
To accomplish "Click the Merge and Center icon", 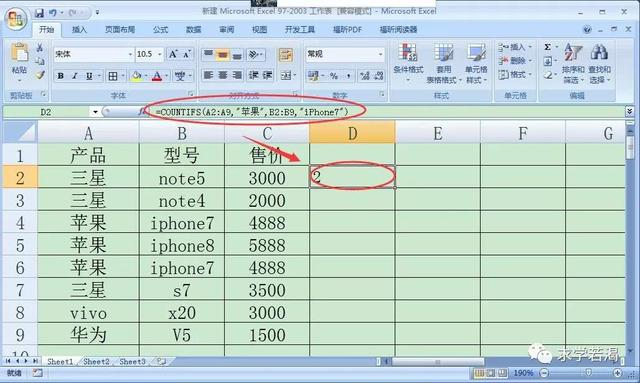I will [x=286, y=76].
